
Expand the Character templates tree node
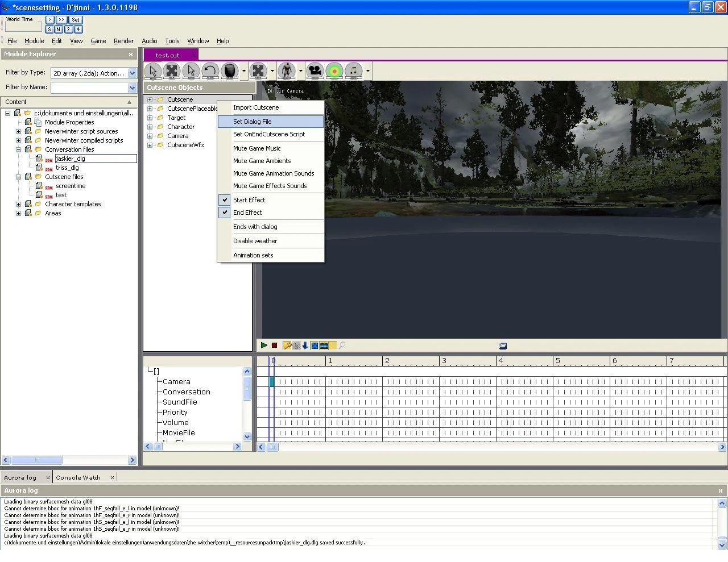pyautogui.click(x=18, y=204)
